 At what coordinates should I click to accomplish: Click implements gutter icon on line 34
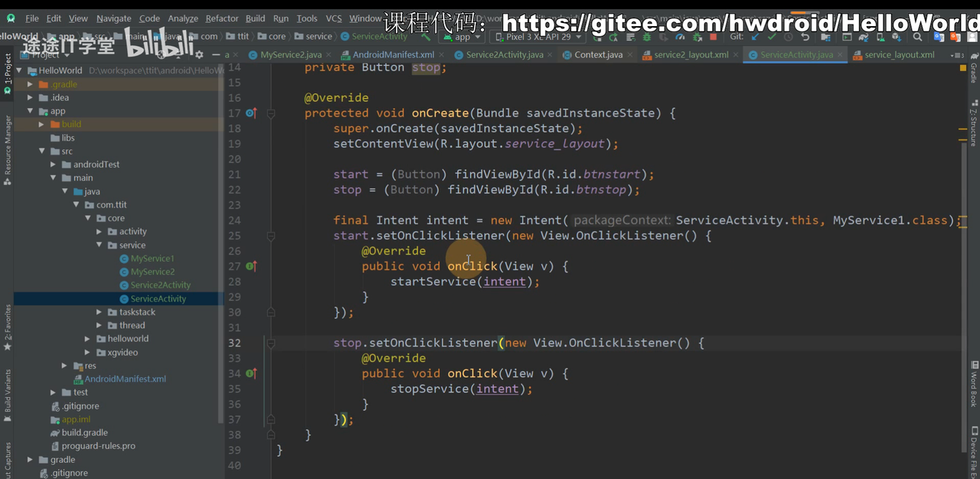(251, 373)
